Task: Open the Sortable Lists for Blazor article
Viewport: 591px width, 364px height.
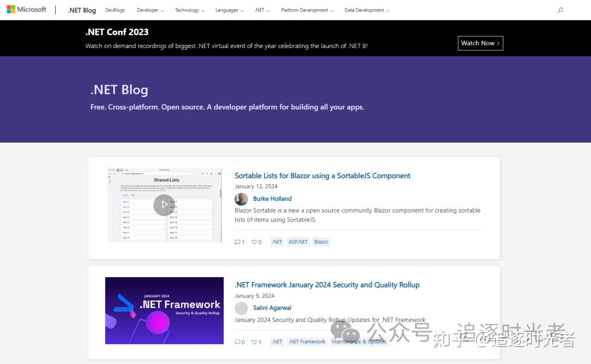Action: [x=322, y=175]
